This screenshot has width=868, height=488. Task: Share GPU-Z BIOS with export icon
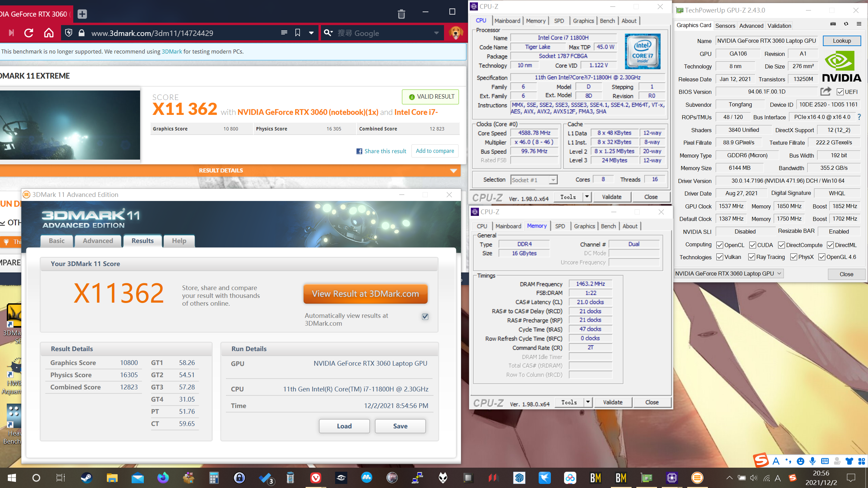pyautogui.click(x=826, y=91)
